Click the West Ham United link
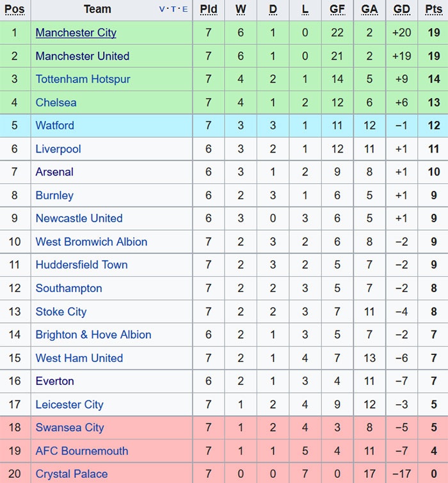 coord(79,358)
